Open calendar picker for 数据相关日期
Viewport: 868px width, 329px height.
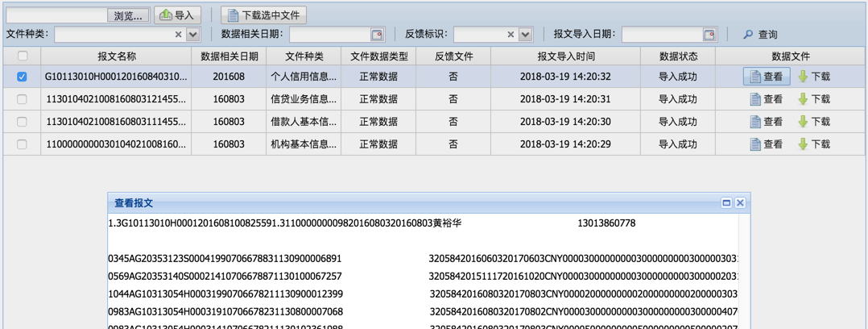(x=377, y=35)
